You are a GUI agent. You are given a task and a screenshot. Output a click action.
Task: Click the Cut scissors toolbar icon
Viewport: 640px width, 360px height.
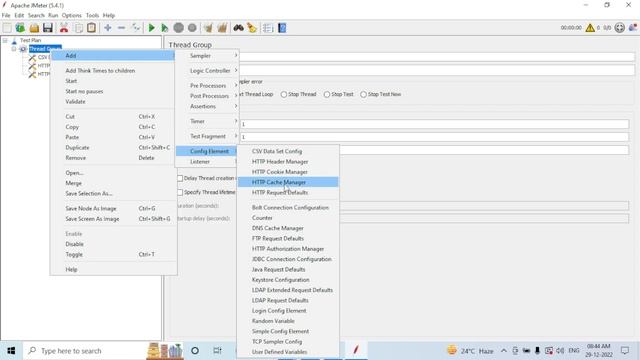(64, 28)
